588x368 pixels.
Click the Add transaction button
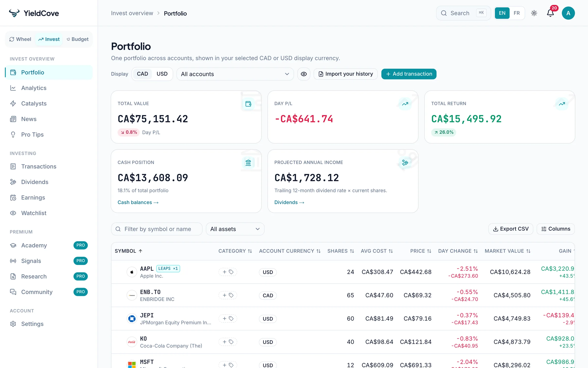409,74
